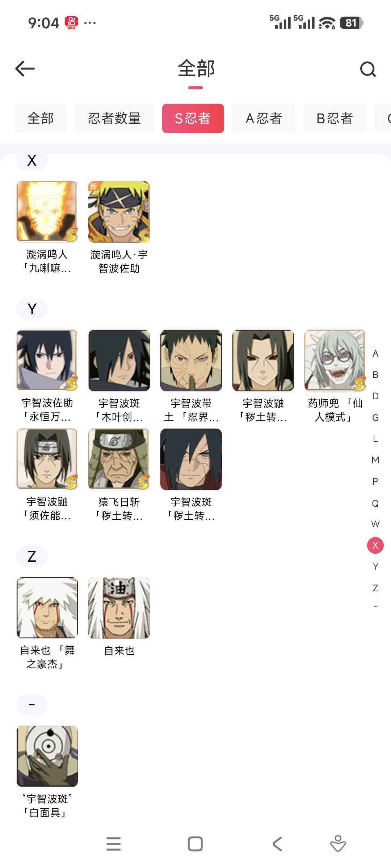Select the S忍者 filter chip
The image size is (391, 868).
tap(193, 118)
